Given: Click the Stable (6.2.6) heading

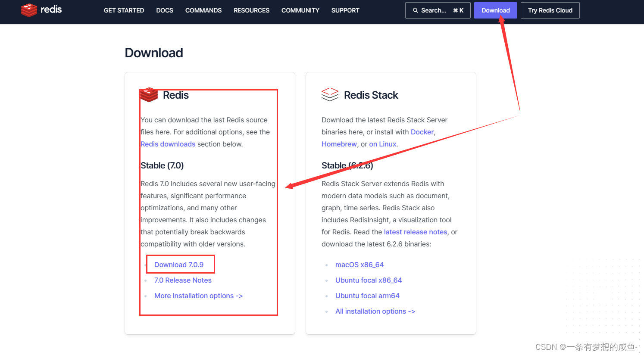Looking at the screenshot, I should [347, 165].
